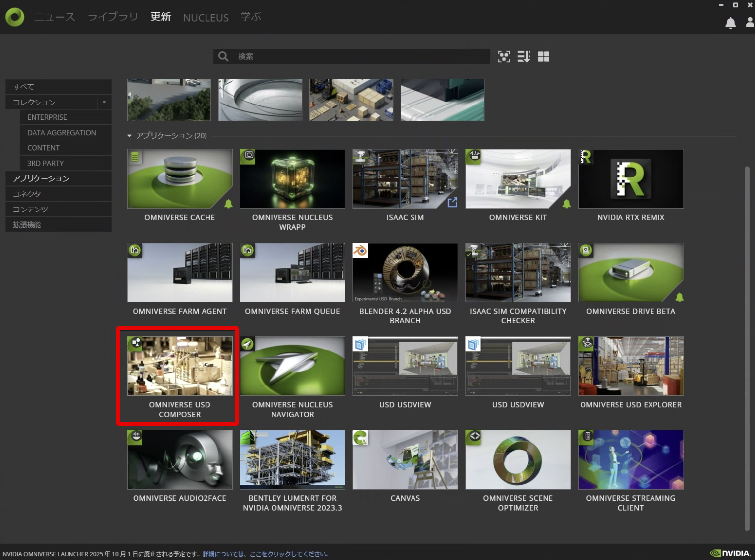Switch to the NUCLEUS tab
Image resolution: width=755 pixels, height=560 pixels.
206,18
